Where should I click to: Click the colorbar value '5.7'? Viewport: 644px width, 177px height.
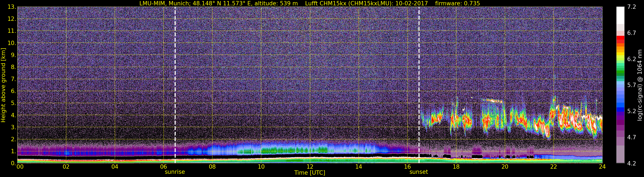click(x=632, y=85)
